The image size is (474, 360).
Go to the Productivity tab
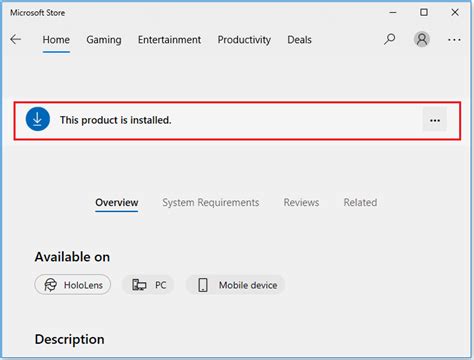pyautogui.click(x=244, y=40)
